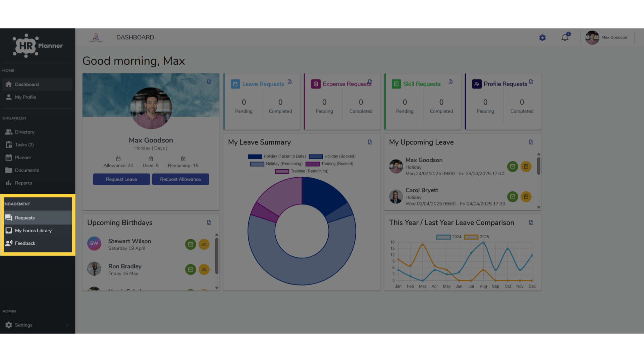Collapse the sidebar with the double chevron
The image size is (644, 362).
coord(67,325)
